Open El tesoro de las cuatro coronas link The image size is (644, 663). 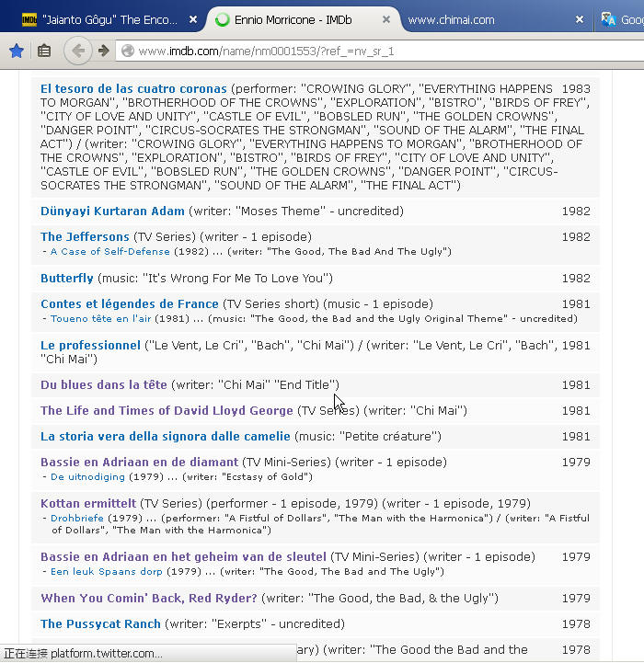tap(133, 89)
